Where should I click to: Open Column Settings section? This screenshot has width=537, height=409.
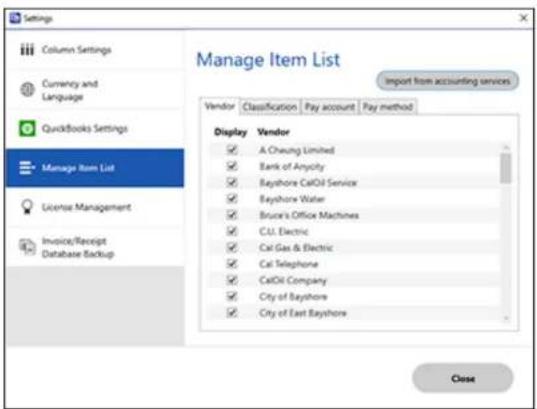tap(95, 50)
